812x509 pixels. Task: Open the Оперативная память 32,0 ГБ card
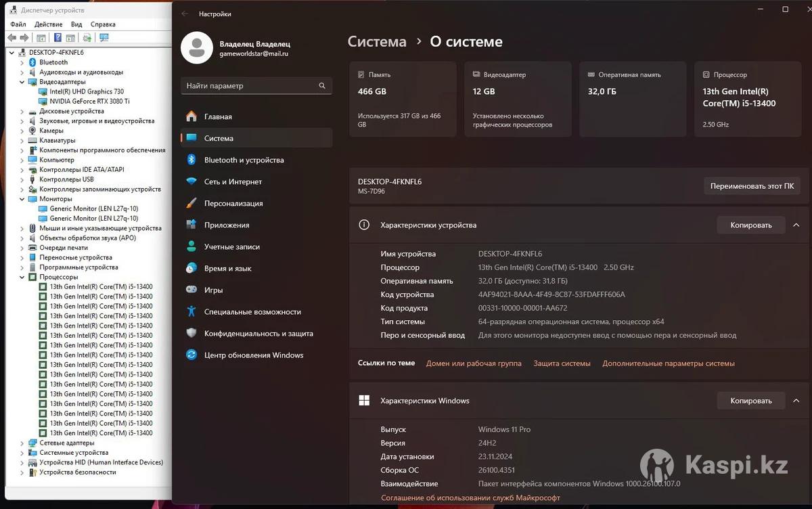(633, 99)
